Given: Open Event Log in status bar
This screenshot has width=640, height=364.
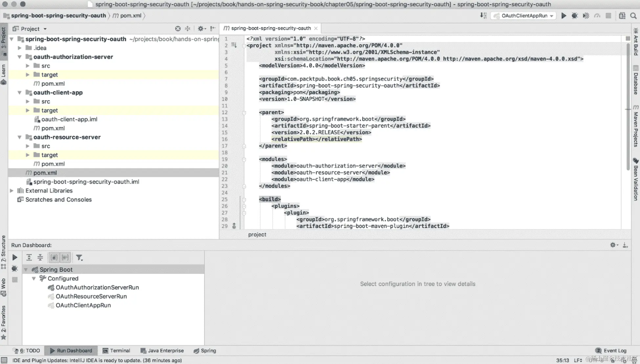Looking at the screenshot, I should click(611, 351).
